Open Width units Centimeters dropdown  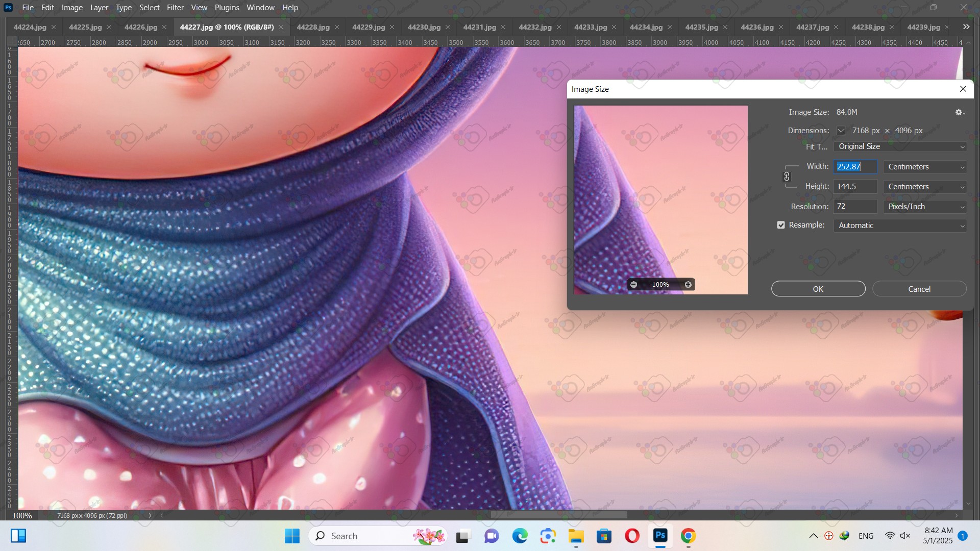(925, 167)
